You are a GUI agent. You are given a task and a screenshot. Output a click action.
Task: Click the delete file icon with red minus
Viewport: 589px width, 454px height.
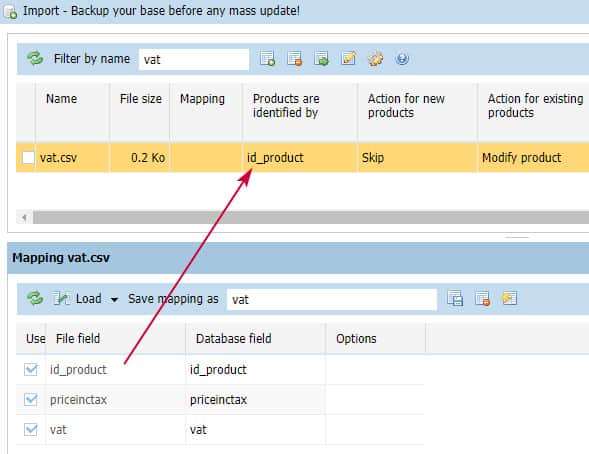click(294, 59)
